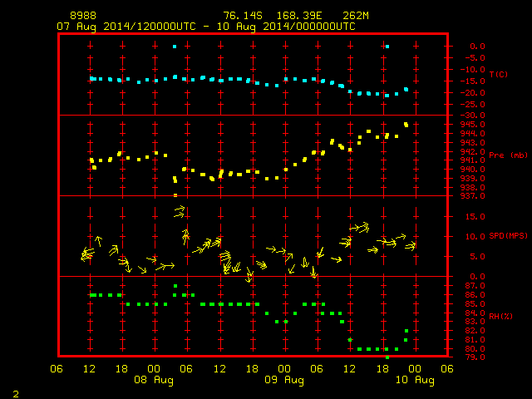Click the yellow pressure point on 937 line
Image resolution: width=532 pixels, height=399 pixels.
pyautogui.click(x=175, y=195)
